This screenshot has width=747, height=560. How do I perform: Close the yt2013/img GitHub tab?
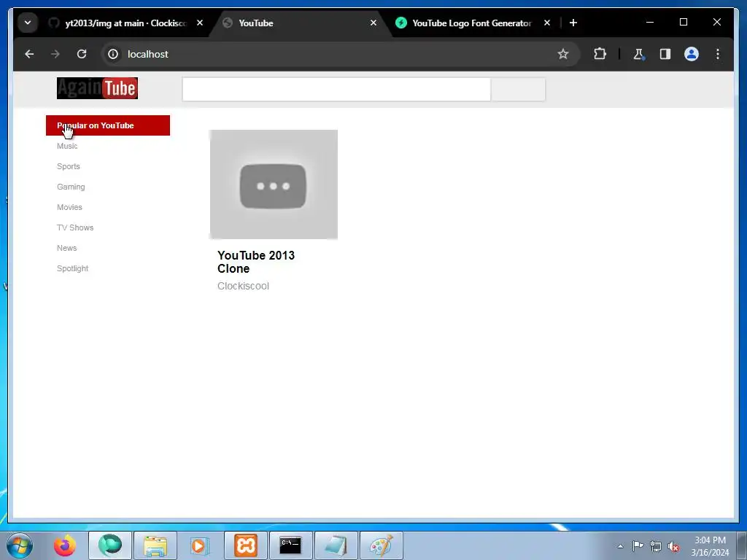(200, 23)
